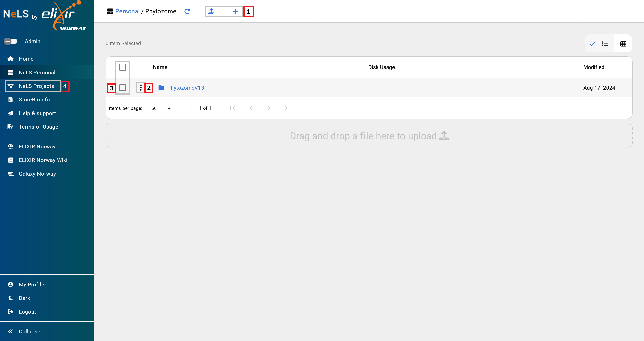Click the drag and drop upload area
The image size is (644, 341).
pyautogui.click(x=369, y=136)
